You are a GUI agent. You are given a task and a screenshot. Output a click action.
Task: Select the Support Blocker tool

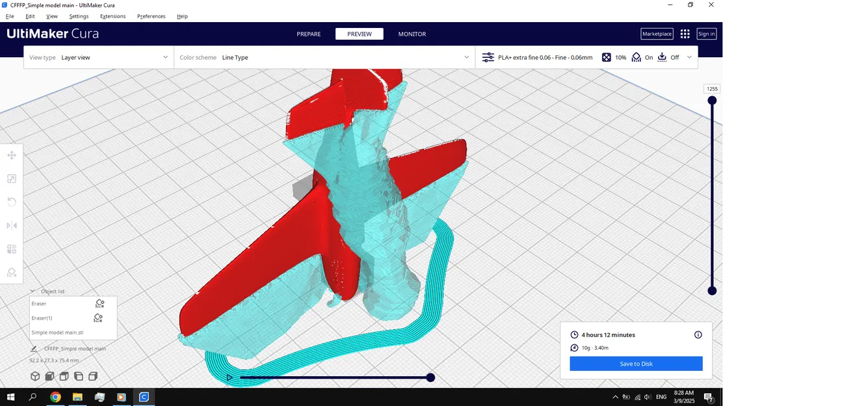pyautogui.click(x=12, y=272)
